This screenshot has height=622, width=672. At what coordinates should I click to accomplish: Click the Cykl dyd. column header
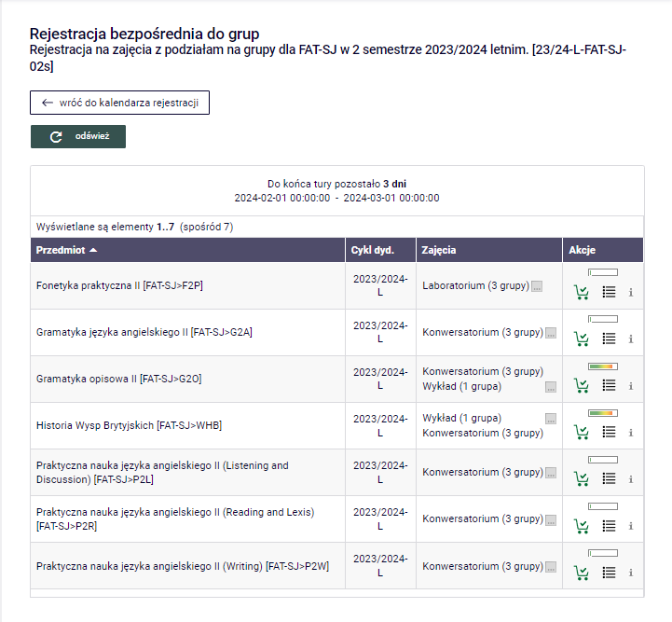click(x=372, y=251)
